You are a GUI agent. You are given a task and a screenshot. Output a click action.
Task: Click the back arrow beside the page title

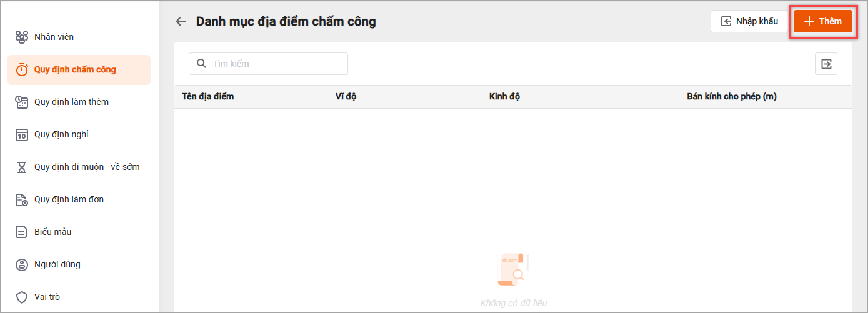click(181, 21)
